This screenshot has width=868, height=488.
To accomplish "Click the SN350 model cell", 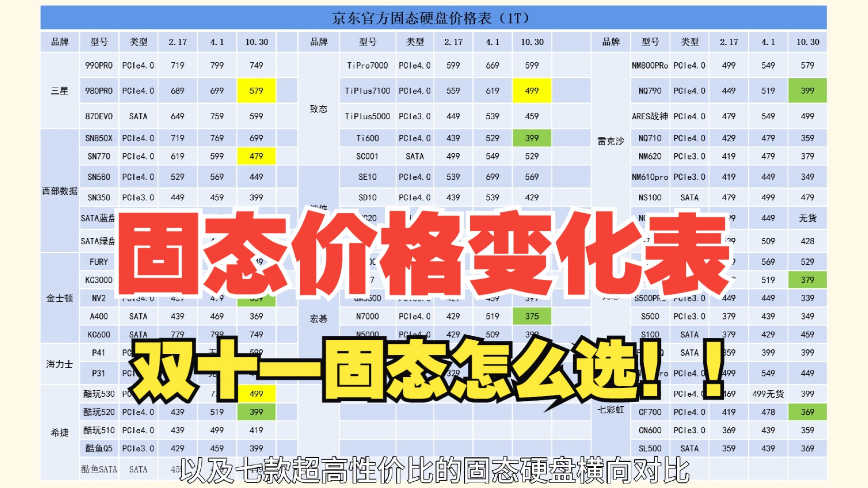I will (99, 197).
